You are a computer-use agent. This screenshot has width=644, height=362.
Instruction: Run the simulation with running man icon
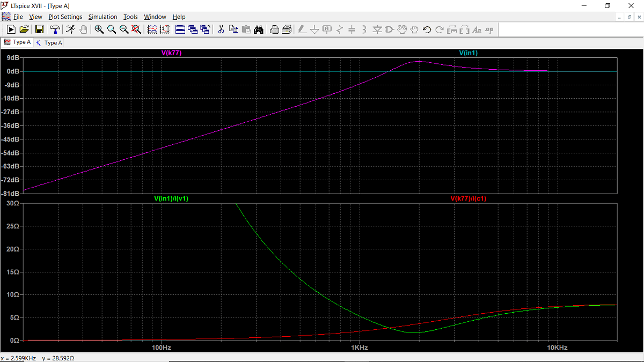click(70, 29)
